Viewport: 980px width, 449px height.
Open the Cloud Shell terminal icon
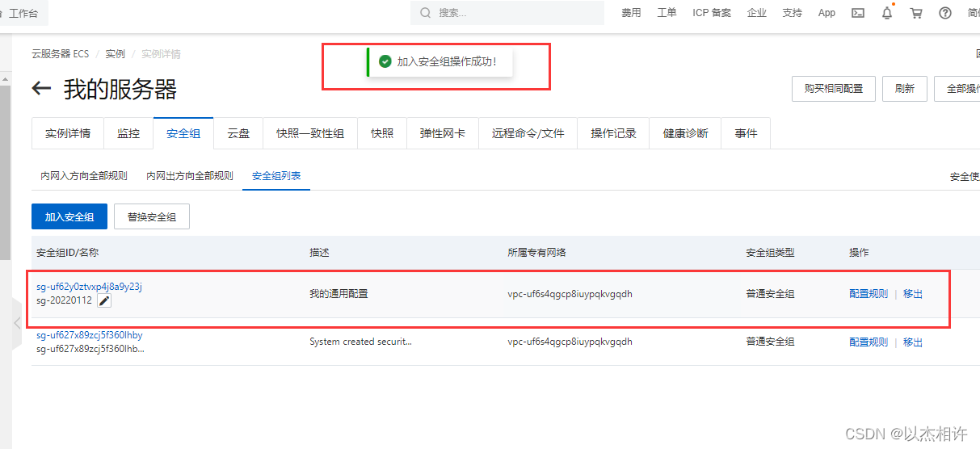[x=859, y=13]
